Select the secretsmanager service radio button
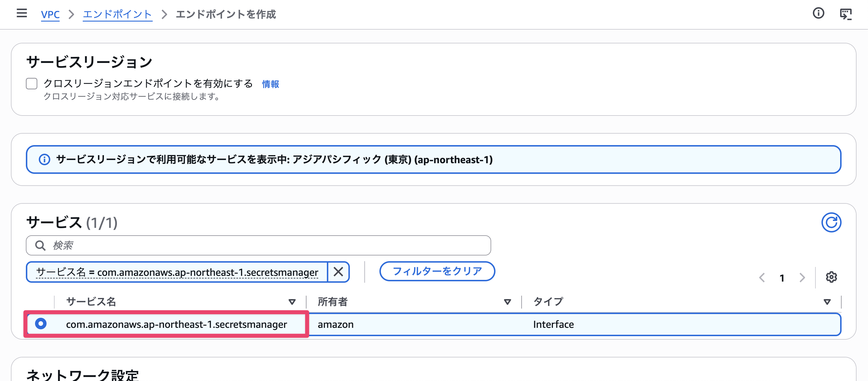 pos(41,324)
